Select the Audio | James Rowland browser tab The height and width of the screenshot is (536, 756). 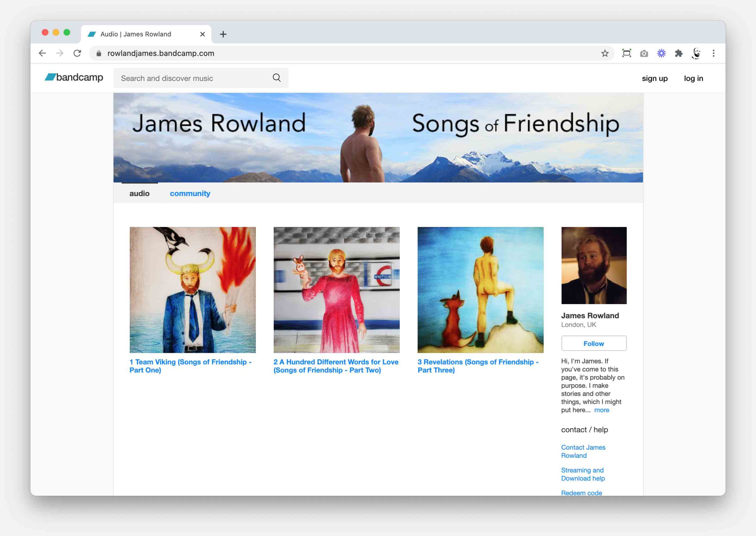pyautogui.click(x=146, y=34)
